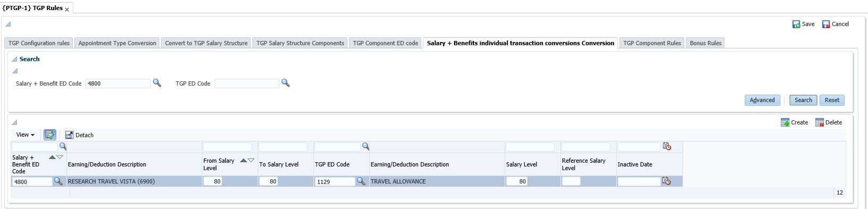
Task: Click the Reference Salary Level row field
Action: pyautogui.click(x=571, y=181)
